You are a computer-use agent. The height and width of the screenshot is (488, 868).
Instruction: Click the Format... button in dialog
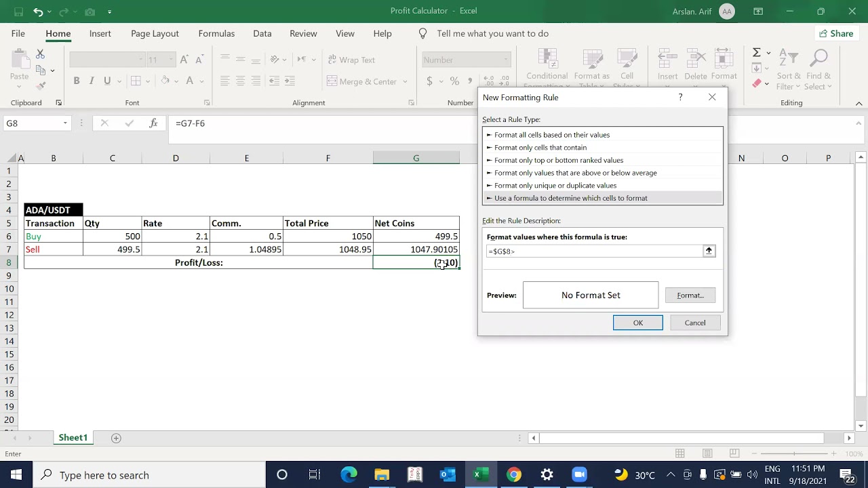(x=690, y=296)
